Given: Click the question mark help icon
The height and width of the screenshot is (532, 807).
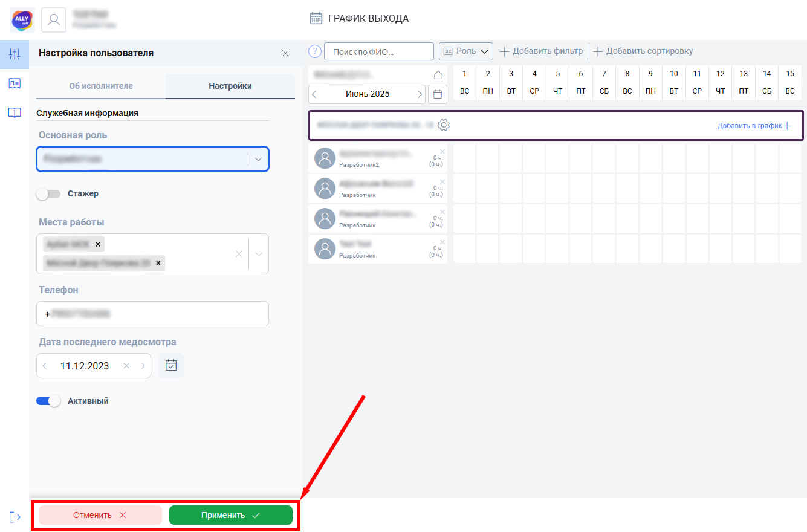Looking at the screenshot, I should pyautogui.click(x=314, y=51).
